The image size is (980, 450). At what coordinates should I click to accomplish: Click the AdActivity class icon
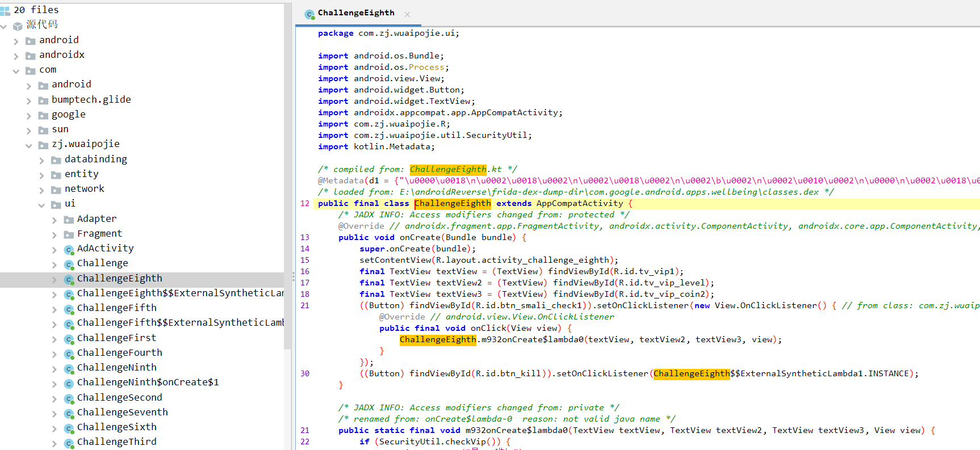[69, 250]
